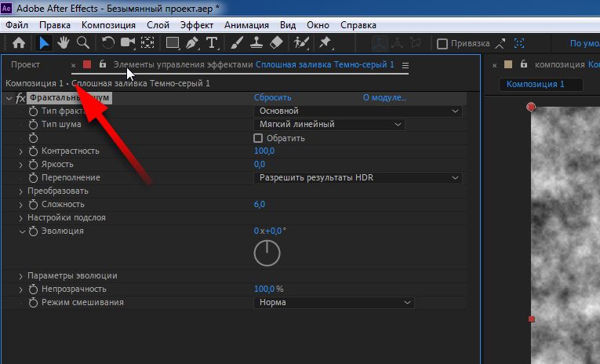Toggle the fx switch for Fractal Noise
This screenshot has height=364, width=600.
(x=20, y=98)
